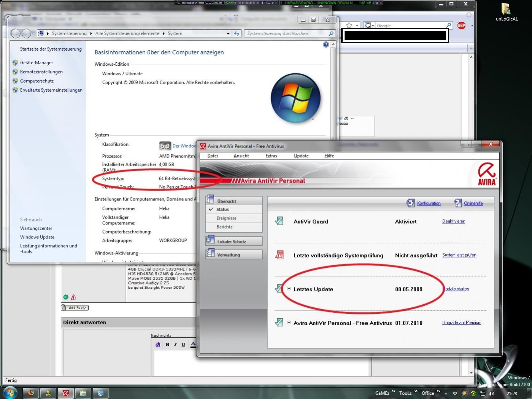Click the Verwaltung section icon
This screenshot has height=399, width=532.
pyautogui.click(x=210, y=253)
